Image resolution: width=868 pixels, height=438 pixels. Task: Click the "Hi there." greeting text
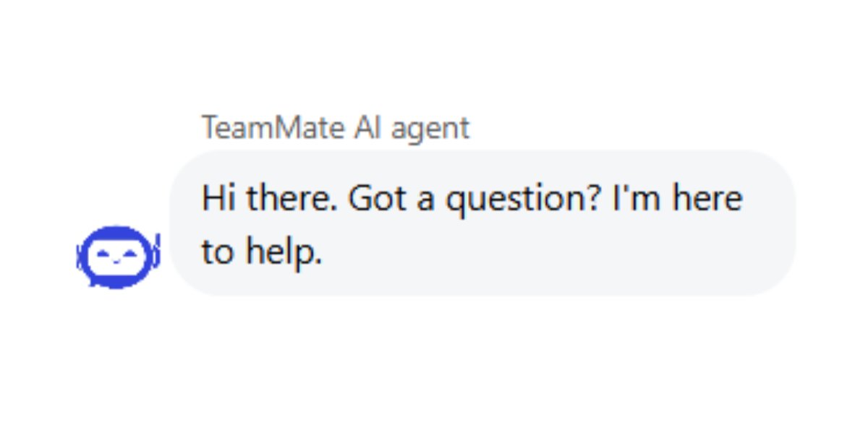coord(268,198)
